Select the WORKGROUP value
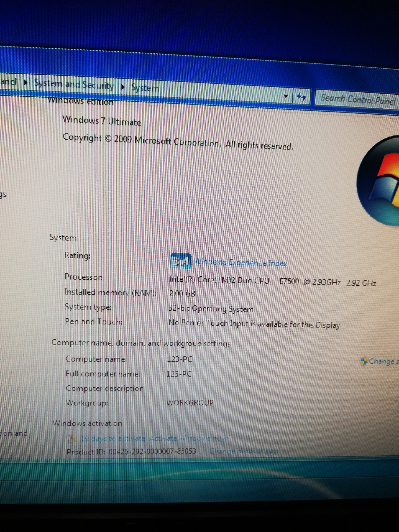The width and height of the screenshot is (399, 532). [190, 403]
